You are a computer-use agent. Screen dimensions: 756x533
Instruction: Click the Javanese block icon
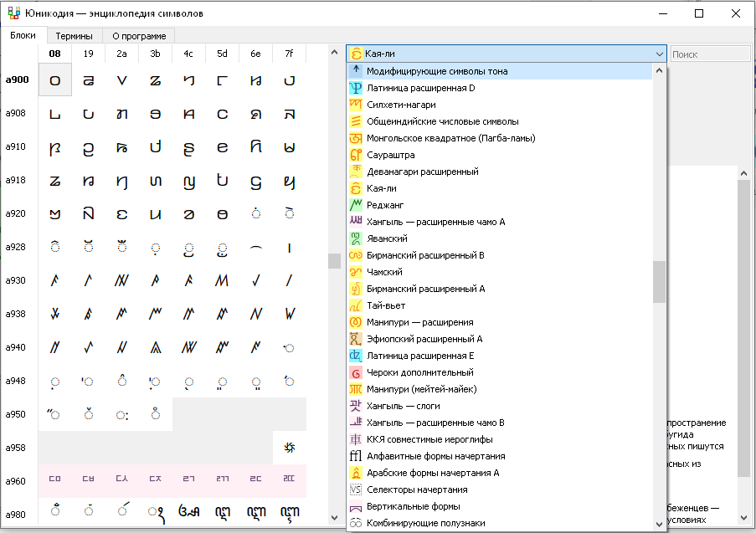coord(356,238)
